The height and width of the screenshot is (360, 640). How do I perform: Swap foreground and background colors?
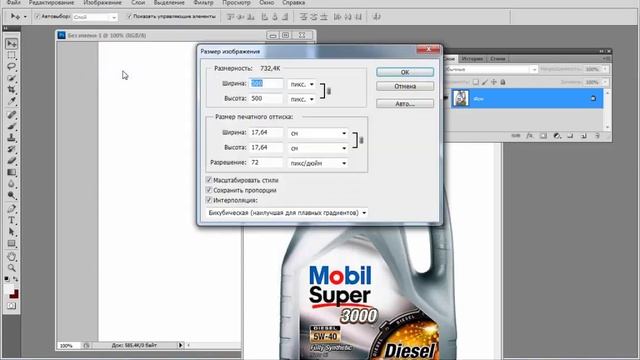point(16,279)
